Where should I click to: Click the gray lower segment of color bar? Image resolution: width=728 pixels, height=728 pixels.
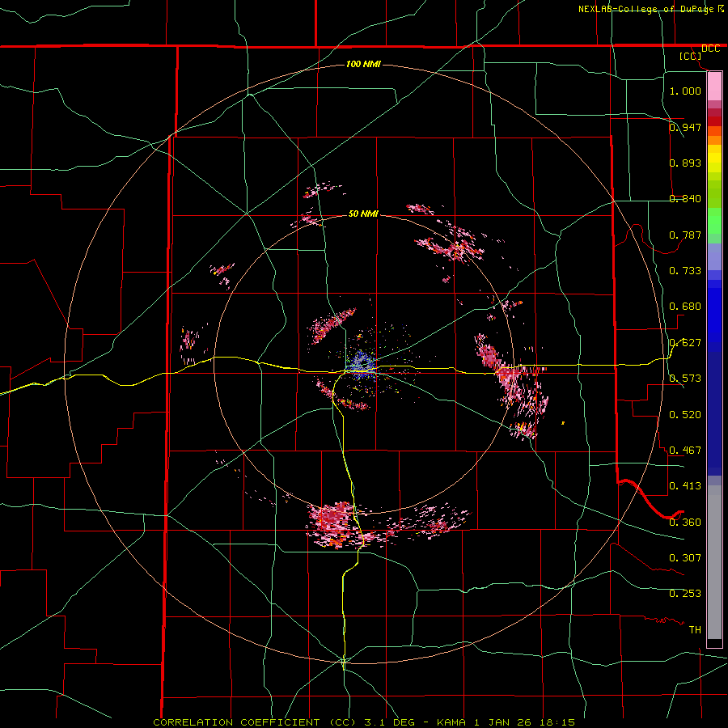[714, 562]
